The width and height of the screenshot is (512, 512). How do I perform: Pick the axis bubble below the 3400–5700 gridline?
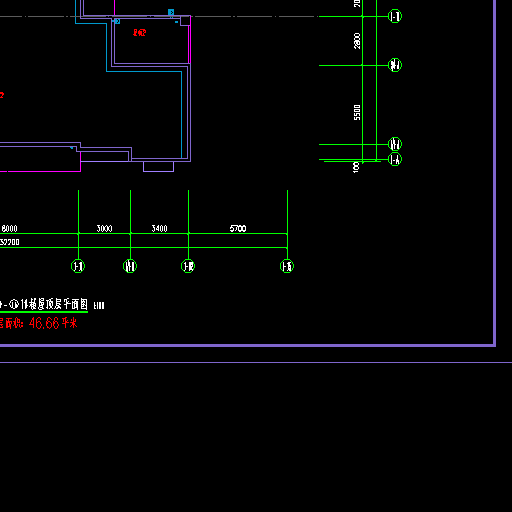point(188,266)
